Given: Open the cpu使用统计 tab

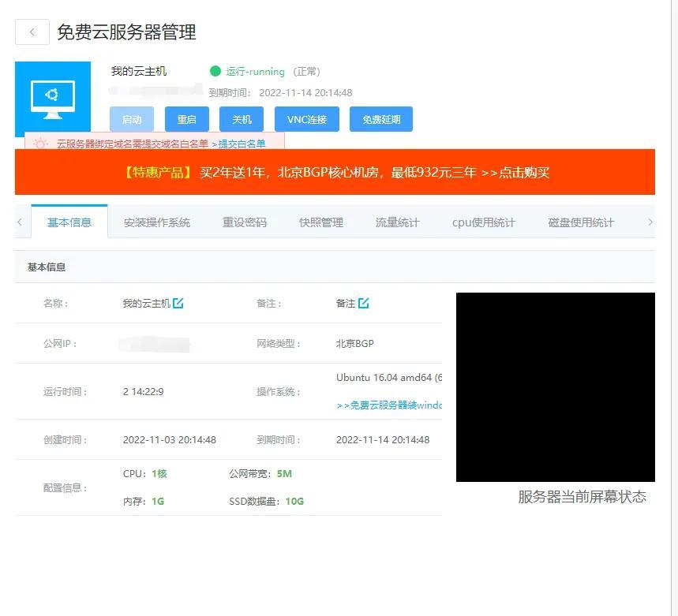Looking at the screenshot, I should tap(484, 222).
